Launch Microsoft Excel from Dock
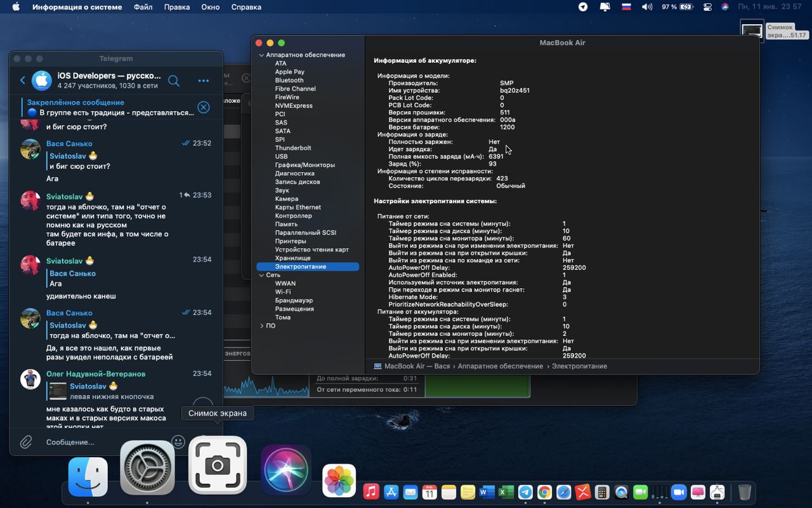The height and width of the screenshot is (508, 812). pyautogui.click(x=506, y=492)
